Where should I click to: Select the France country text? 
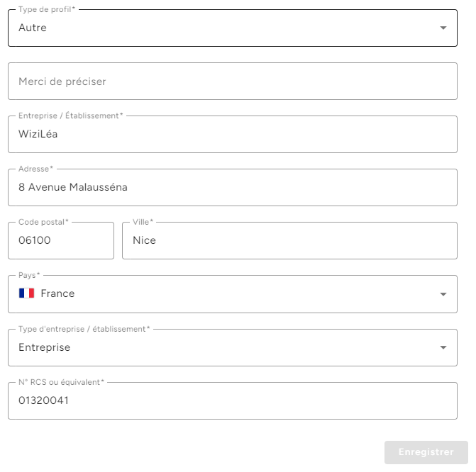click(x=57, y=293)
